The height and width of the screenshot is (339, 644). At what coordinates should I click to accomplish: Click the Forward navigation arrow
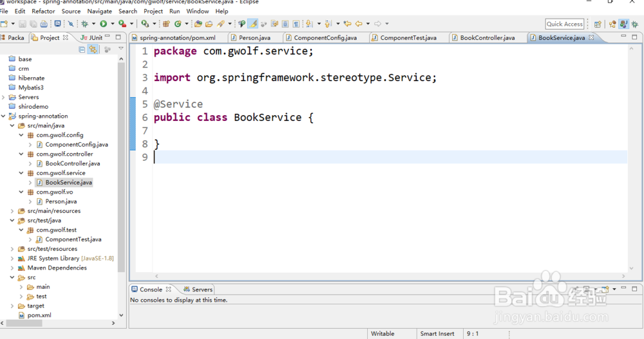tap(377, 24)
